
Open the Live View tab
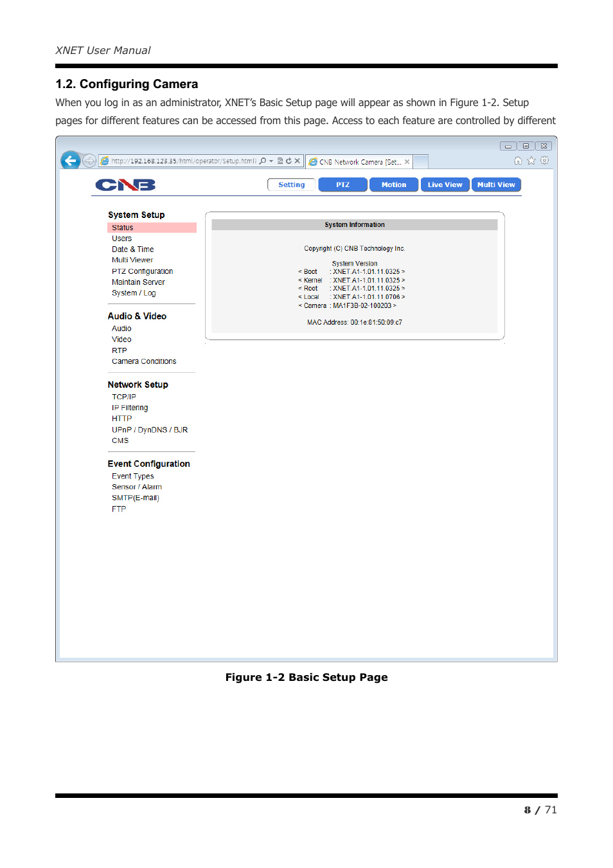point(445,185)
